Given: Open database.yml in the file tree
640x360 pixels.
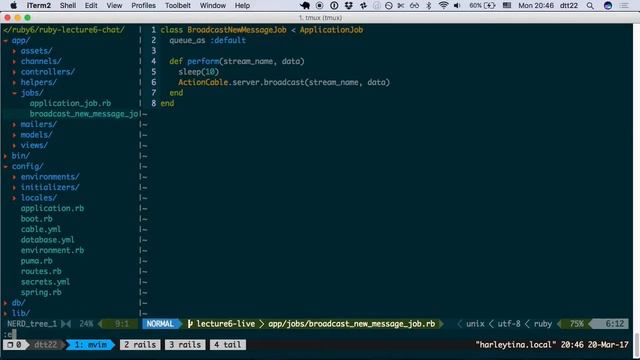Looking at the screenshot, I should tap(47, 240).
